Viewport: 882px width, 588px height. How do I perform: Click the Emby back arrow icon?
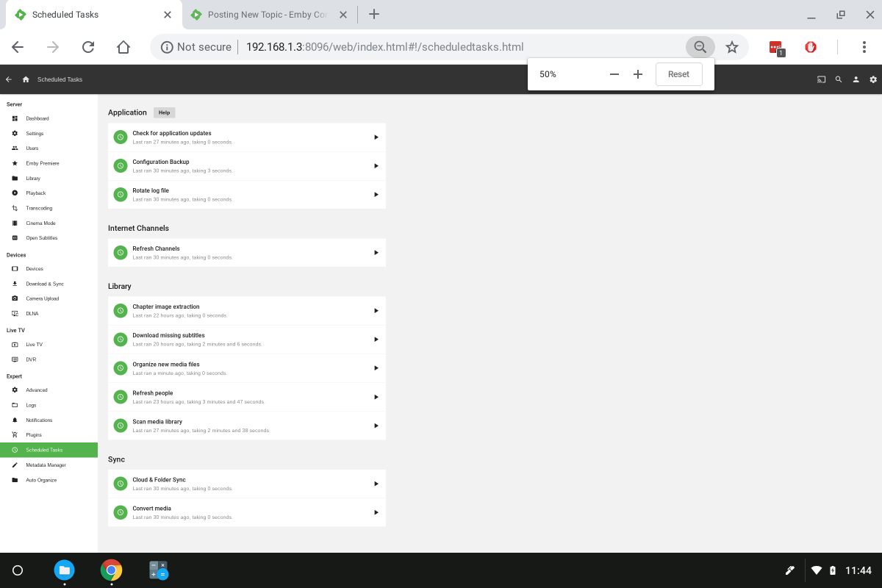(9, 79)
